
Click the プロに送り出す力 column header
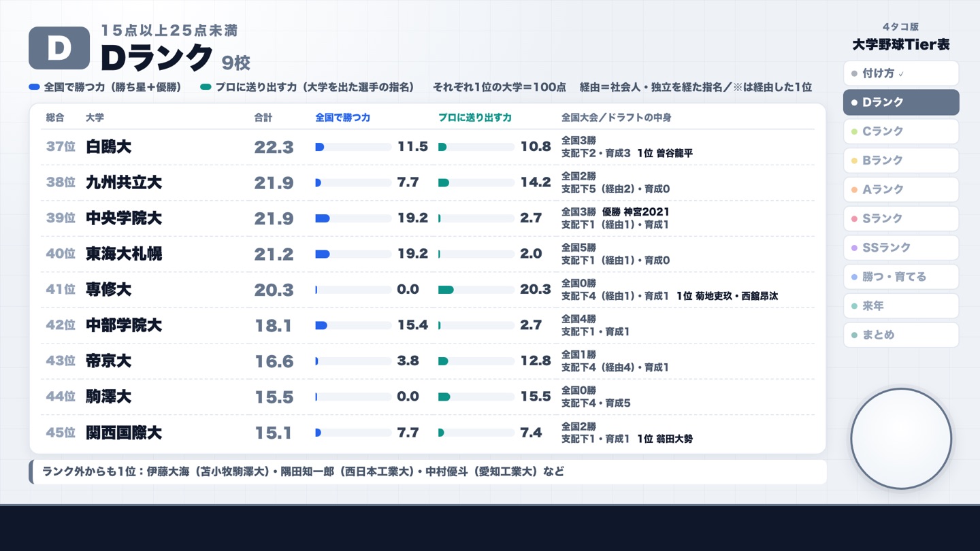point(475,118)
